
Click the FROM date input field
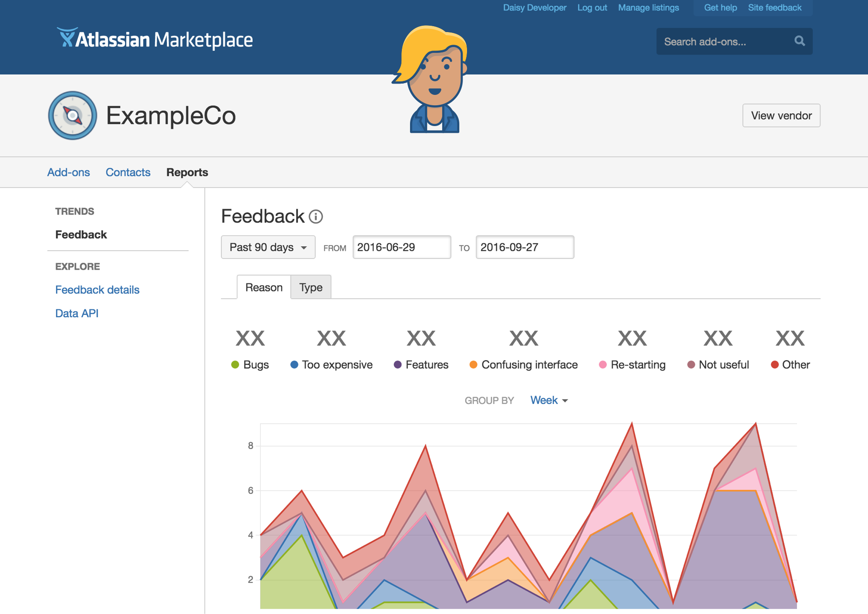click(x=401, y=247)
